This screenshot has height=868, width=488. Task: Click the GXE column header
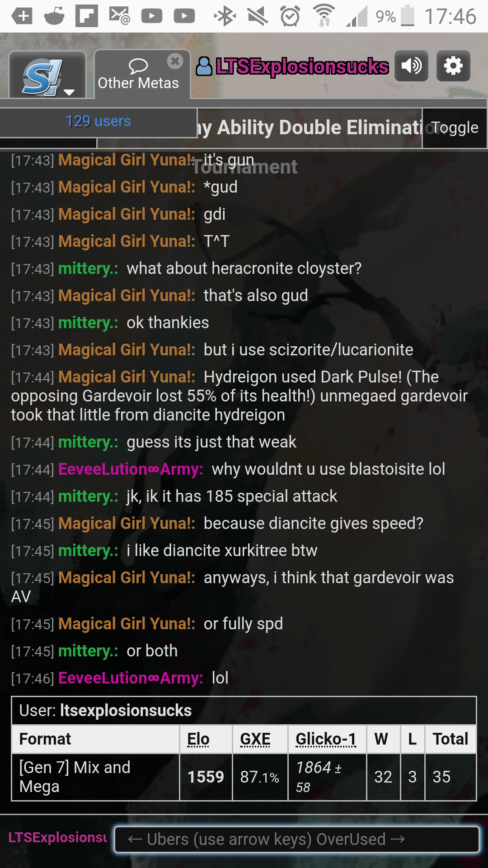click(255, 739)
